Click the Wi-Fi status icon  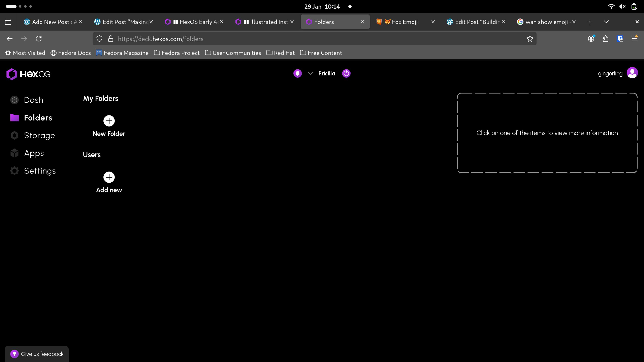click(611, 6)
